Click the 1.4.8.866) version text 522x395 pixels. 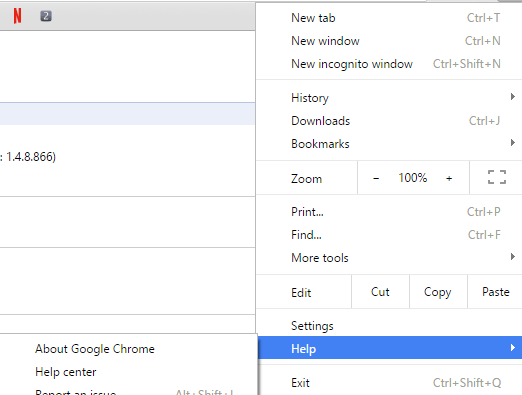(31, 157)
